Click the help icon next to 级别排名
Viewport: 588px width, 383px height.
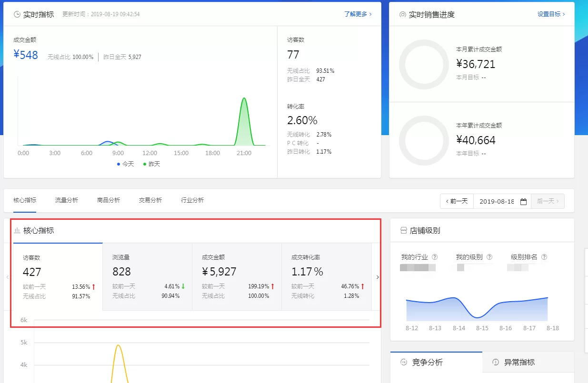544,257
